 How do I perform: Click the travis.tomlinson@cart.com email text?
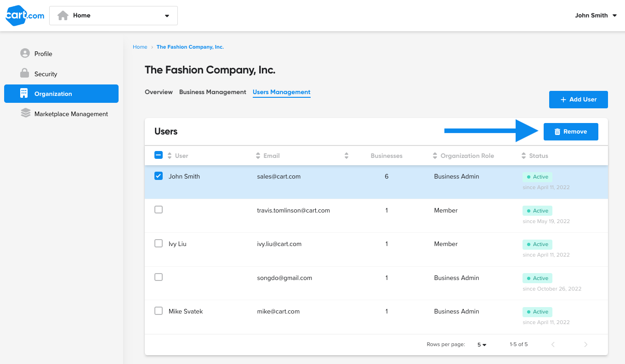(294, 210)
